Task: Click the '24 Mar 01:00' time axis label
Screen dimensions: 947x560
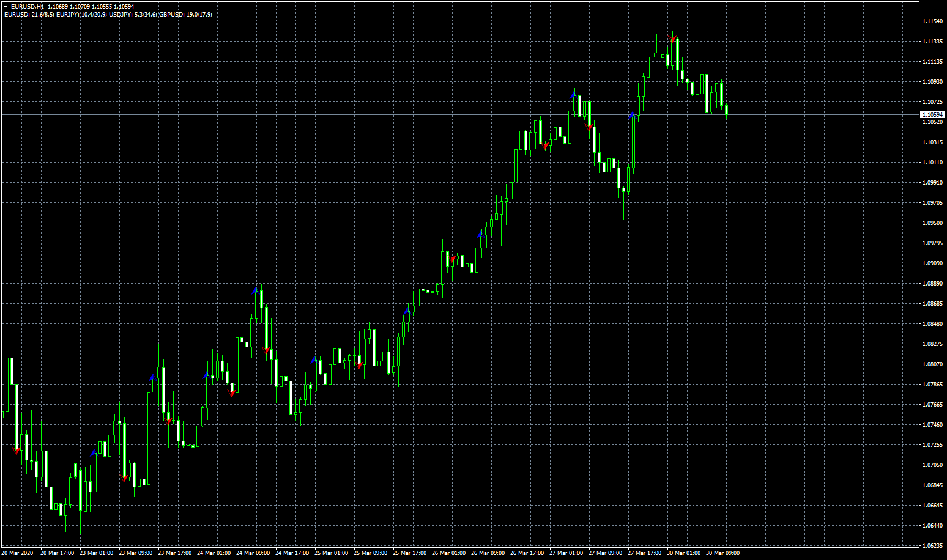Action: pyautogui.click(x=214, y=553)
